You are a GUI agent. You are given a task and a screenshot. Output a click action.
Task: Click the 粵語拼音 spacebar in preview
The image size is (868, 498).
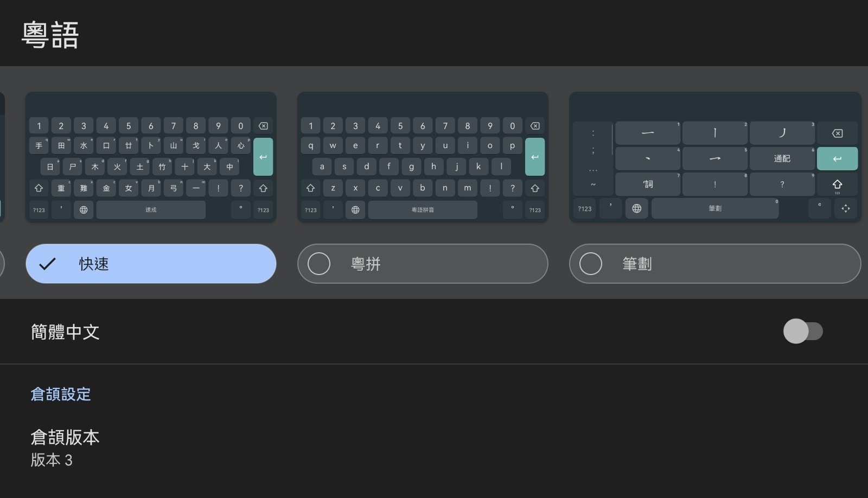tap(423, 210)
